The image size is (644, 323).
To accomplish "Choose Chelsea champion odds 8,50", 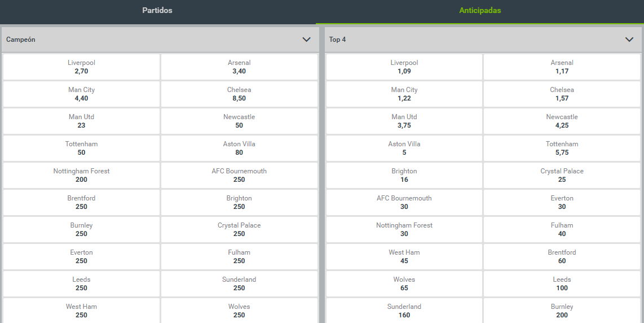I will click(x=239, y=94).
